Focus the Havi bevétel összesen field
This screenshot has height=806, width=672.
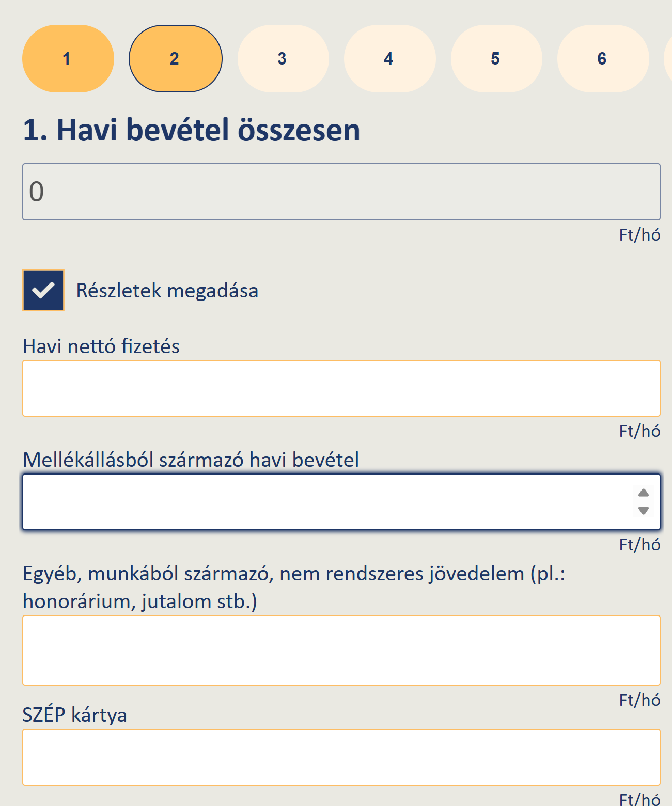341,192
